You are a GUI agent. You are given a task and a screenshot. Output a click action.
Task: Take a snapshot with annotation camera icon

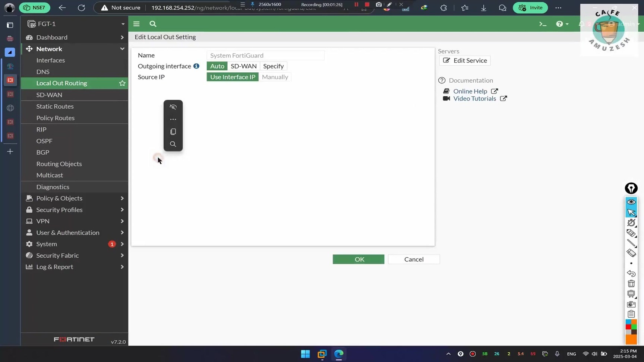(x=631, y=304)
